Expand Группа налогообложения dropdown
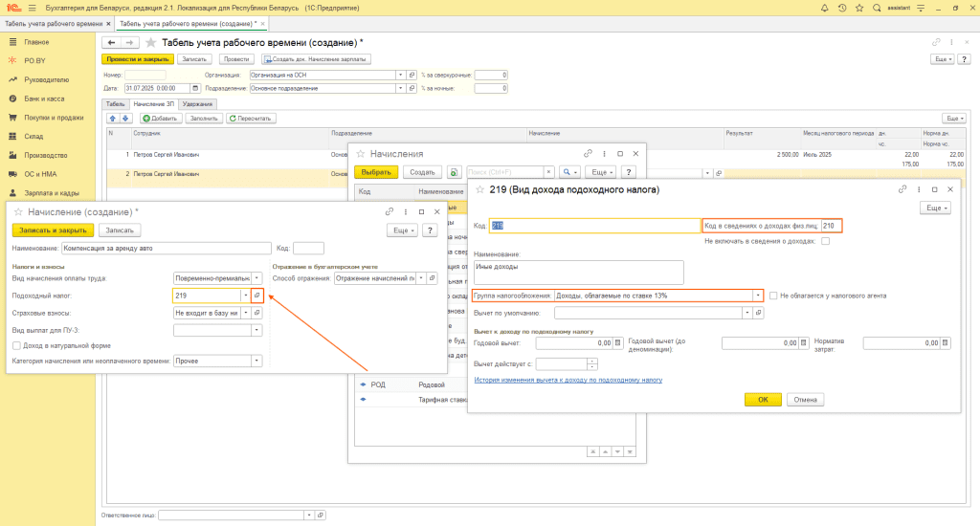 pos(758,296)
